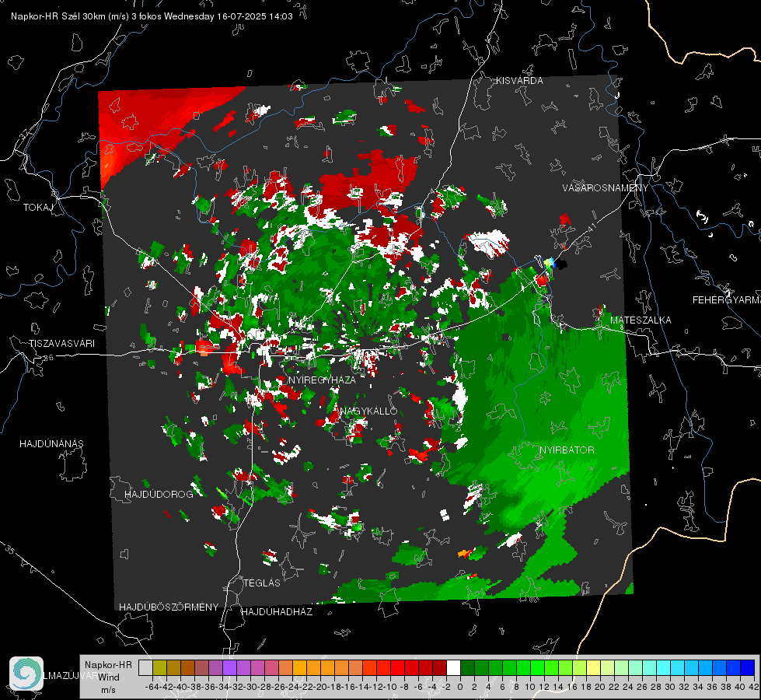Select the purple swatch between -34 and -32
Screen dimensions: 761x700
pyautogui.click(x=229, y=667)
